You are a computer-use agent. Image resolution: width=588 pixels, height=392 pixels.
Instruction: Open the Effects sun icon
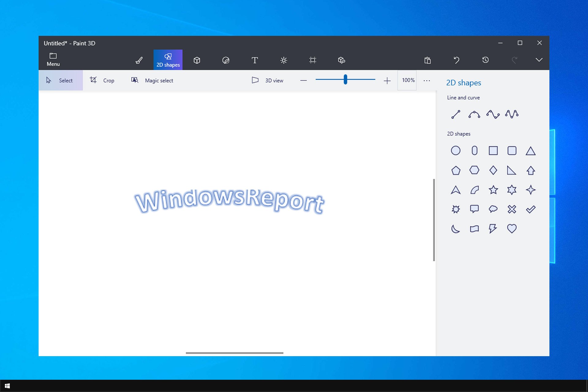pyautogui.click(x=284, y=60)
